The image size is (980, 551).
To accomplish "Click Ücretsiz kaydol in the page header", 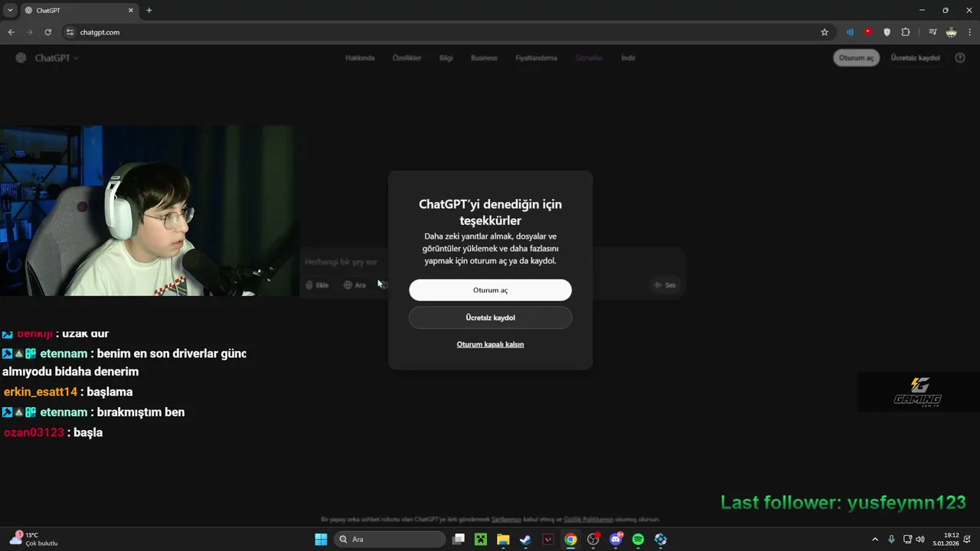I will point(915,58).
